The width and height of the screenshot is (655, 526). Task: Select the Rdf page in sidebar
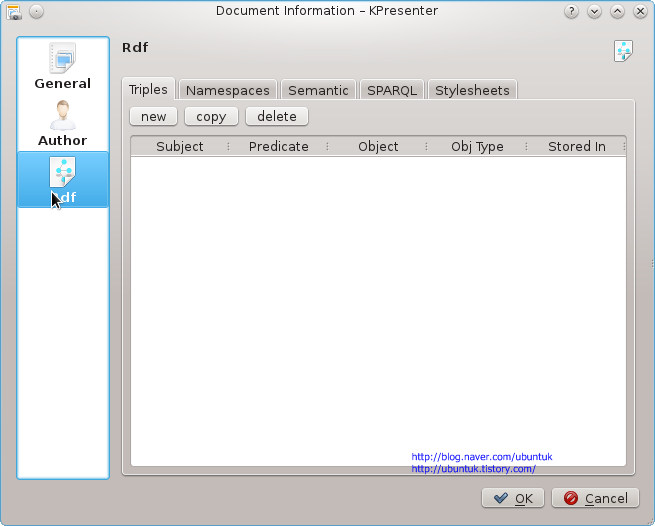point(63,180)
